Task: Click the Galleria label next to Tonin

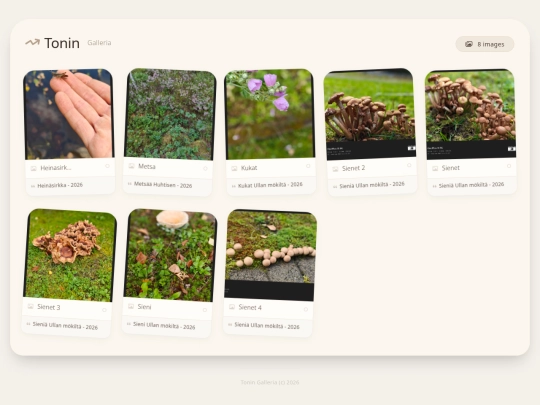Action: tap(99, 43)
